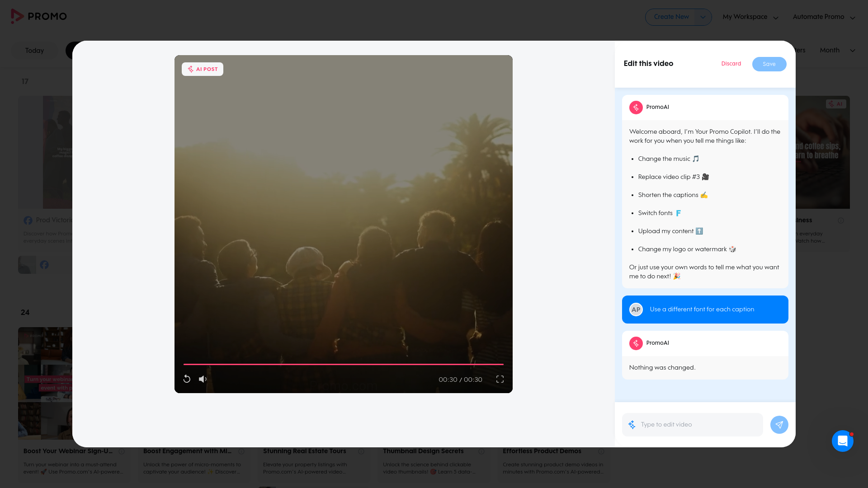Open the Intercom chat bubble
This screenshot has width=868, height=488.
pos(842,441)
